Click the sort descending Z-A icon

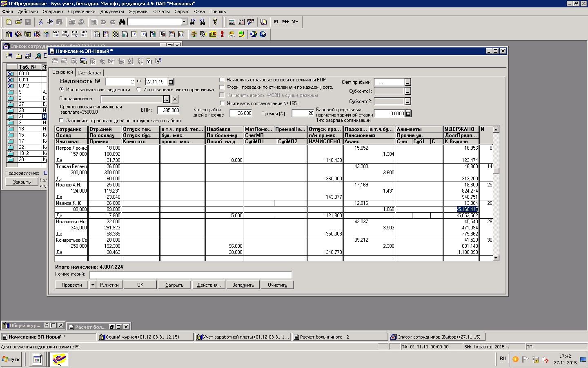140,61
